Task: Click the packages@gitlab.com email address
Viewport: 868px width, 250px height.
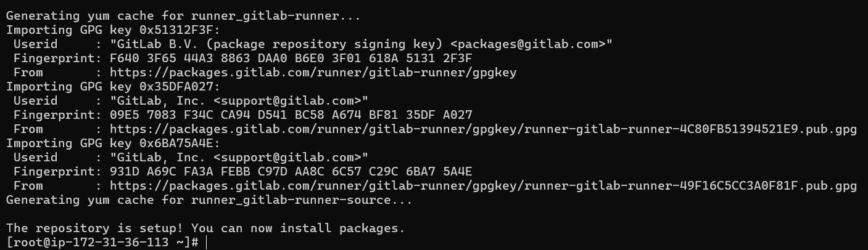Action: click(531, 44)
